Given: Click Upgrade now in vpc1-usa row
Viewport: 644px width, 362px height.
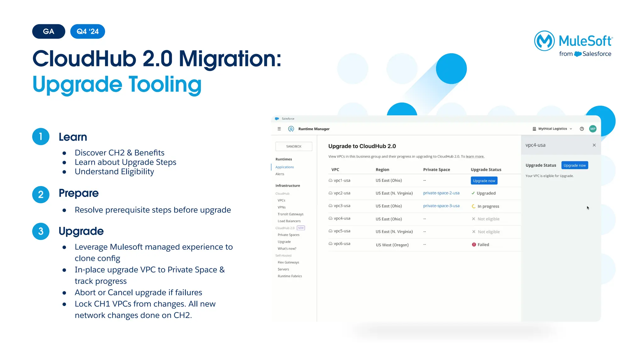Looking at the screenshot, I should click(484, 181).
